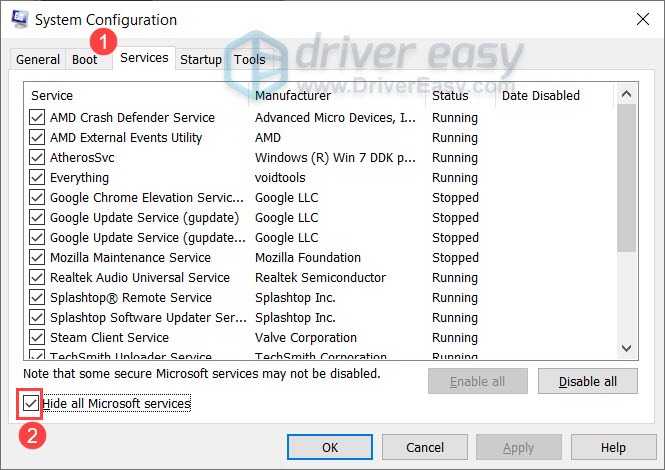Select the Everything service name
Image resolution: width=665 pixels, height=470 pixels.
[x=79, y=177]
